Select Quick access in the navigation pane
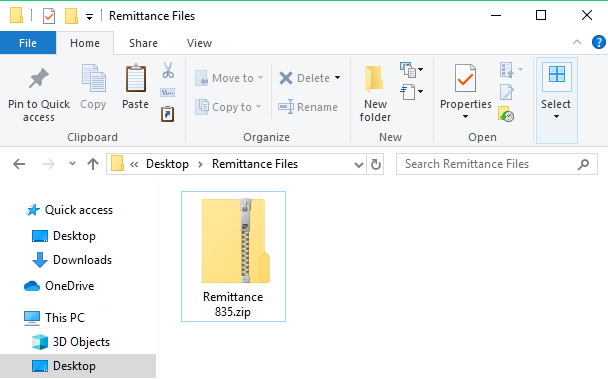The width and height of the screenshot is (608, 379). tap(70, 210)
